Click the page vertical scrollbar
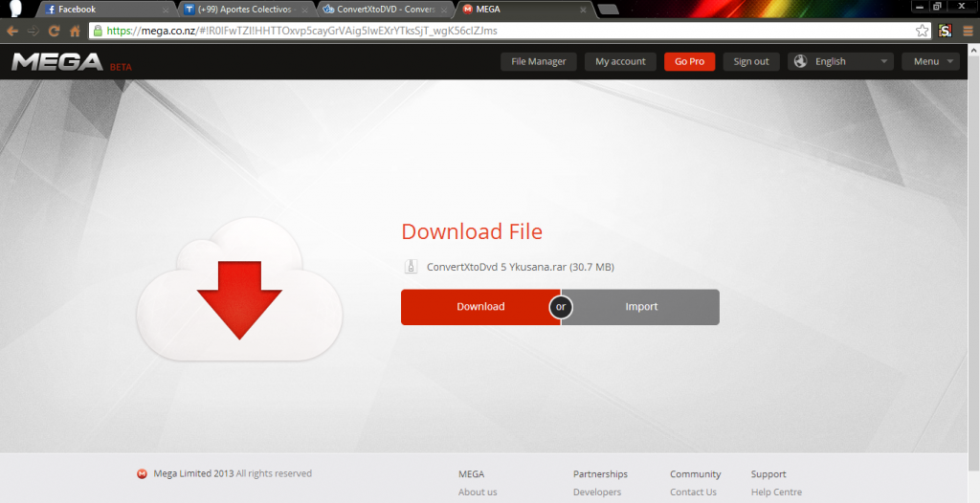This screenshot has height=503, width=980. pos(973,262)
